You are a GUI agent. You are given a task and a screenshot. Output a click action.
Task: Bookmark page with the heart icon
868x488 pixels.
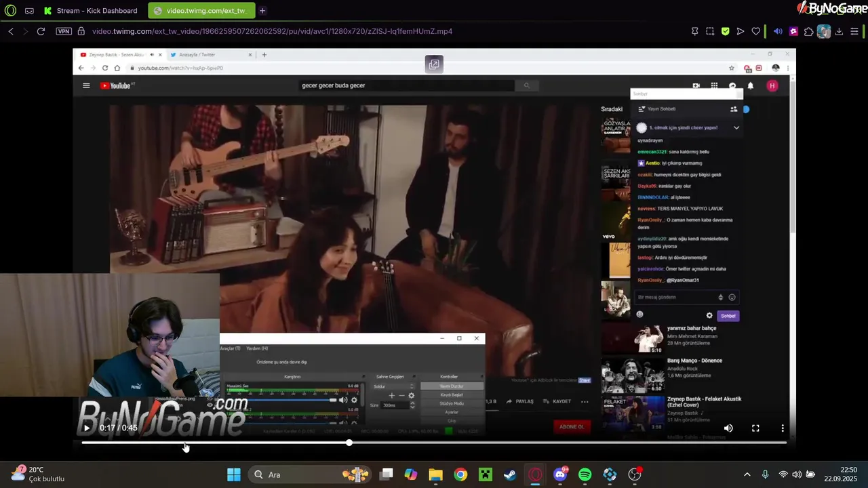pos(756,31)
